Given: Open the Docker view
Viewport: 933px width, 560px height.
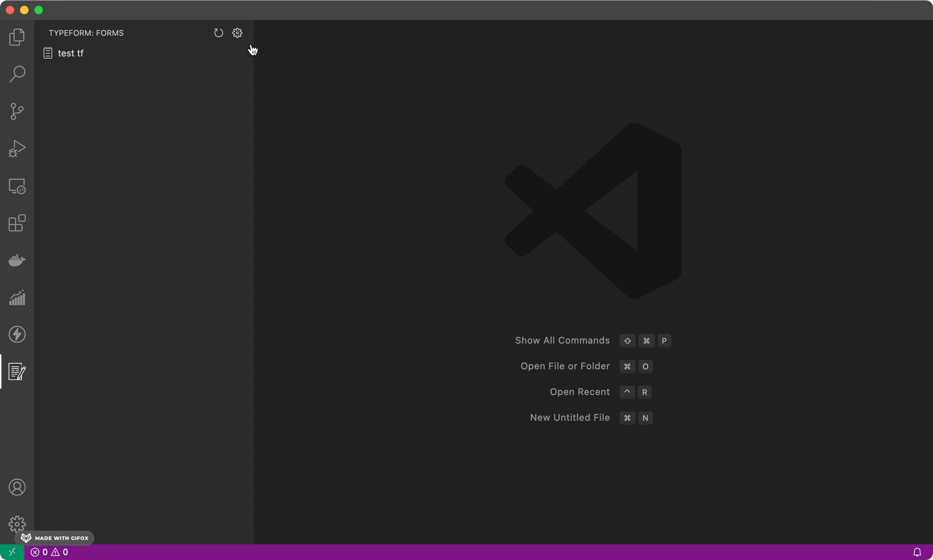Looking at the screenshot, I should click(x=17, y=260).
